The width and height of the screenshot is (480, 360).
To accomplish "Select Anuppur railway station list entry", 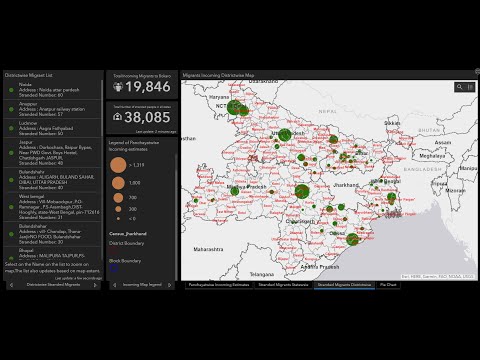I will click(x=52, y=109).
